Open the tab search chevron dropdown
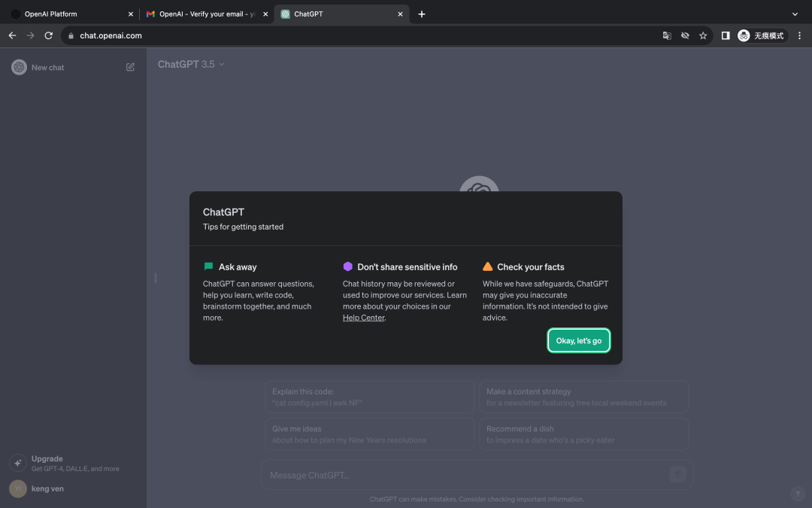812x508 pixels. pyautogui.click(x=795, y=14)
